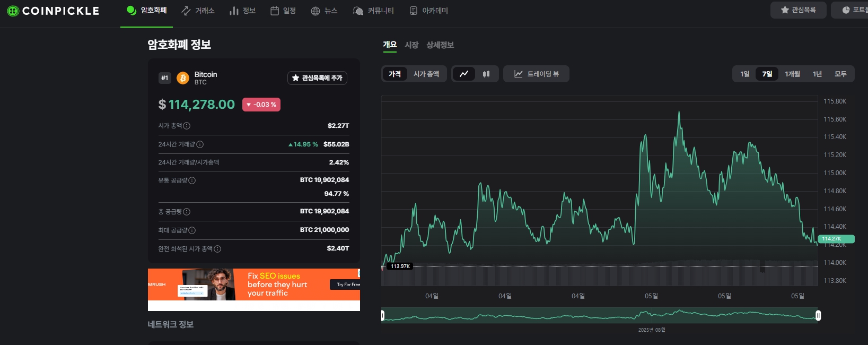The width and height of the screenshot is (868, 345).
Task: Select the 7일 time range
Action: coord(767,74)
